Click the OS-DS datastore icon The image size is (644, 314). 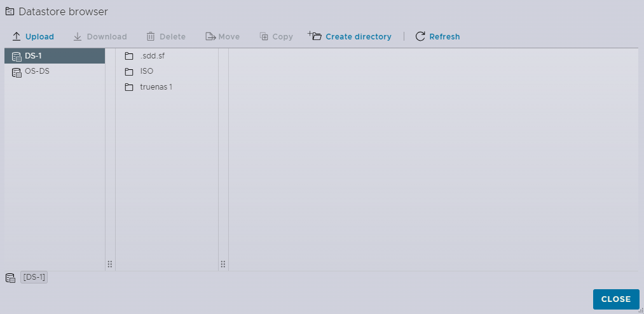click(17, 72)
